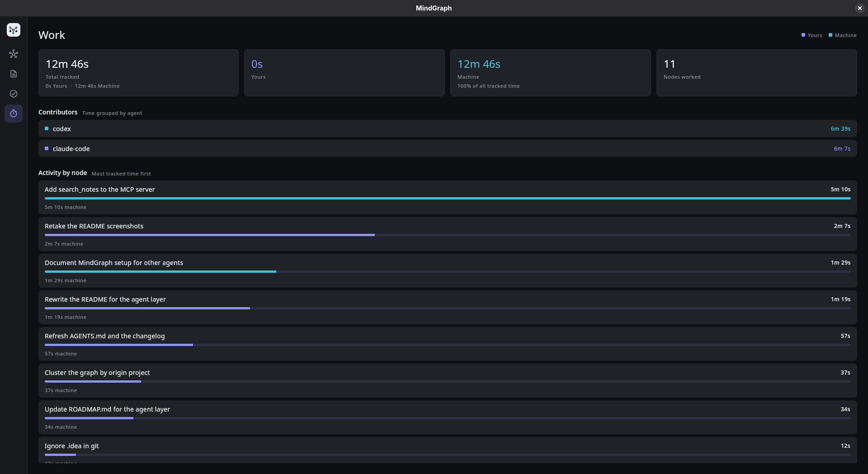The image size is (868, 474).
Task: Click the 12s duration on the right
Action: click(x=845, y=446)
